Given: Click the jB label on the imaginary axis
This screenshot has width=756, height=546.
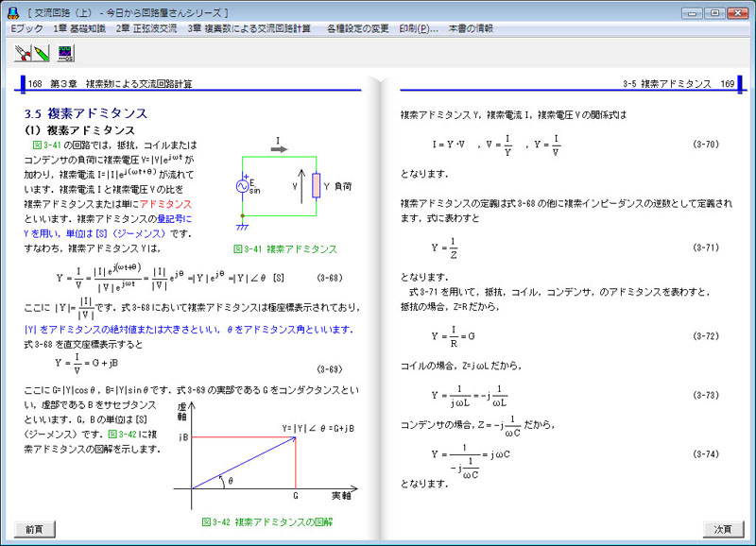Looking at the screenshot, I should coord(183,437).
